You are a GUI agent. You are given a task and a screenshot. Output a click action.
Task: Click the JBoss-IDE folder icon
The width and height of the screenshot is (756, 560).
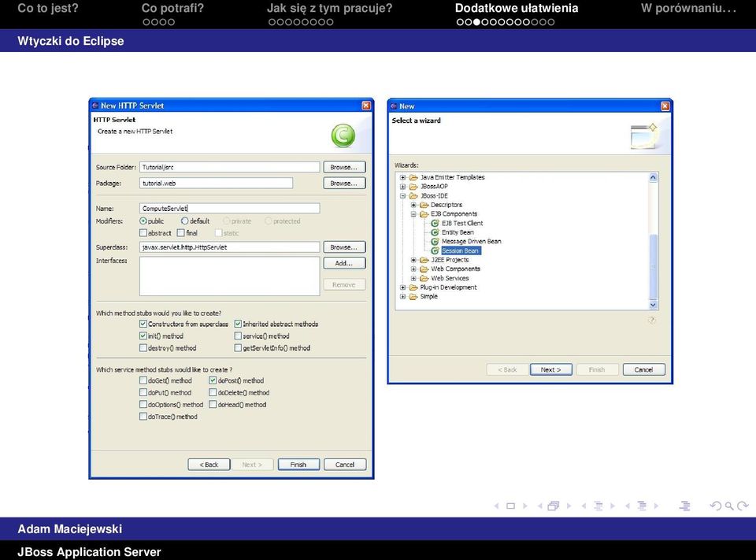[x=413, y=196]
